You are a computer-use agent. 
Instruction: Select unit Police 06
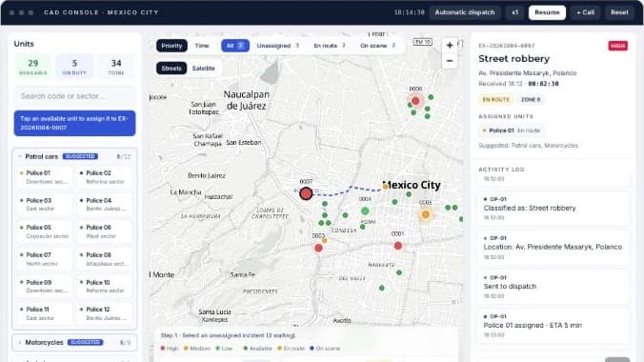tap(105, 231)
